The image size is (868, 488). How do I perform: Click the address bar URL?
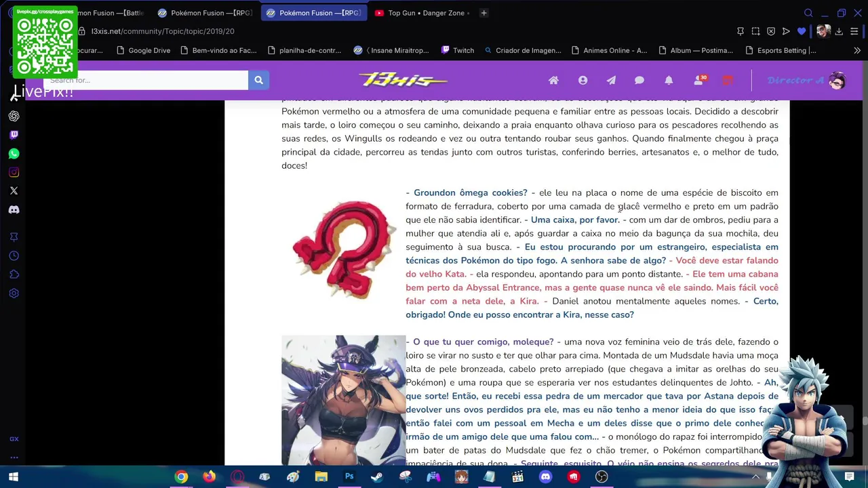163,31
